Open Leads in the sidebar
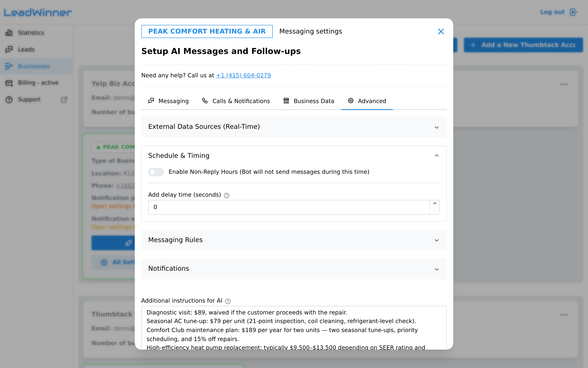 click(37, 49)
